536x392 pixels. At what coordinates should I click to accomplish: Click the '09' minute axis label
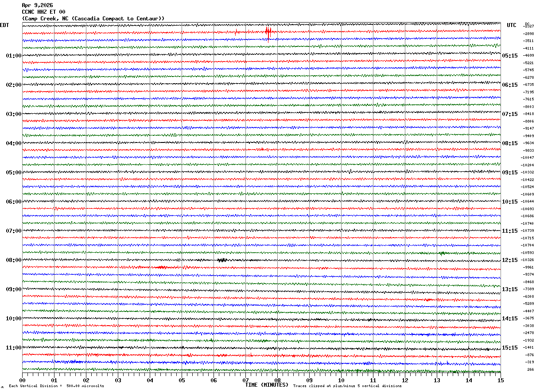(x=309, y=380)
